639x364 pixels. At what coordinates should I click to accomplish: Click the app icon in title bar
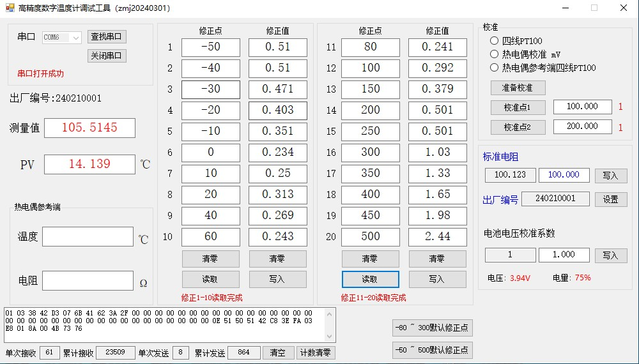(10, 8)
